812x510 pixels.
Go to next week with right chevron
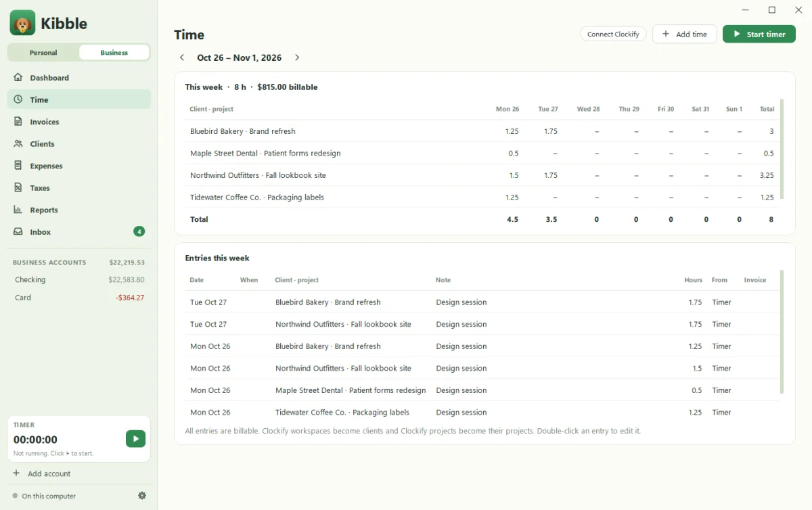297,57
